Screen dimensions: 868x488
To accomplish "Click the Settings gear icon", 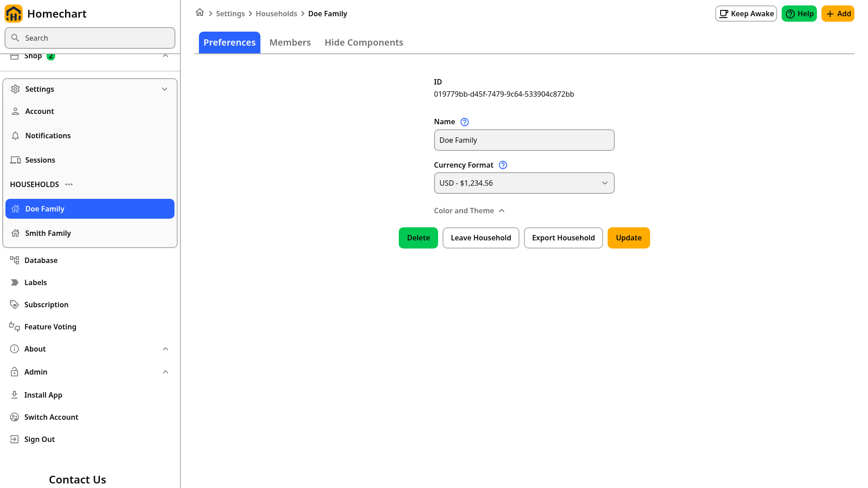I will tap(15, 89).
